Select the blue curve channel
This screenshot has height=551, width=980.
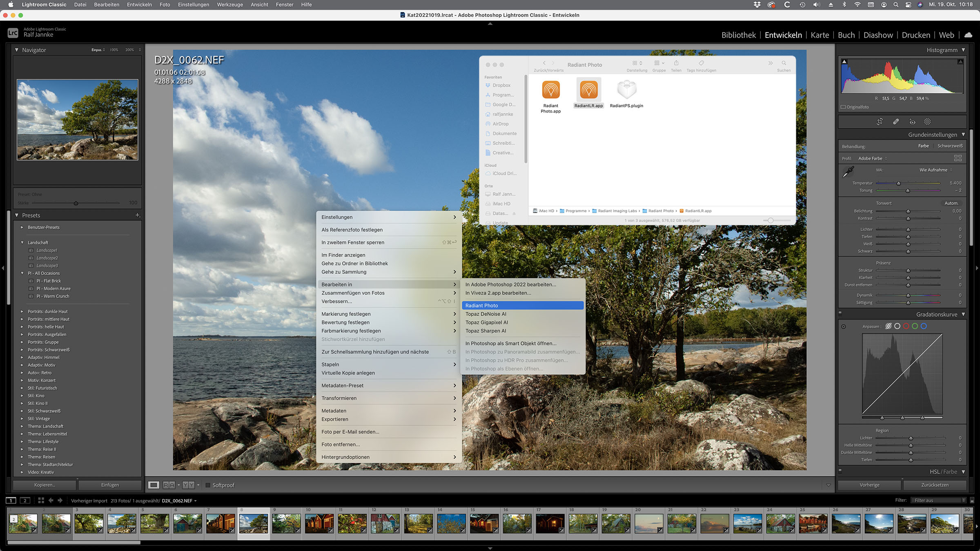924,326
